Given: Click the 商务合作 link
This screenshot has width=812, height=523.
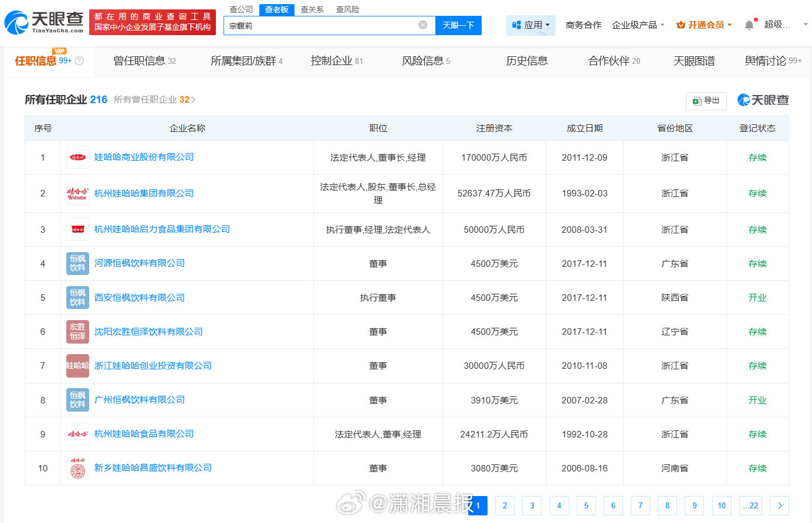Looking at the screenshot, I should [583, 25].
